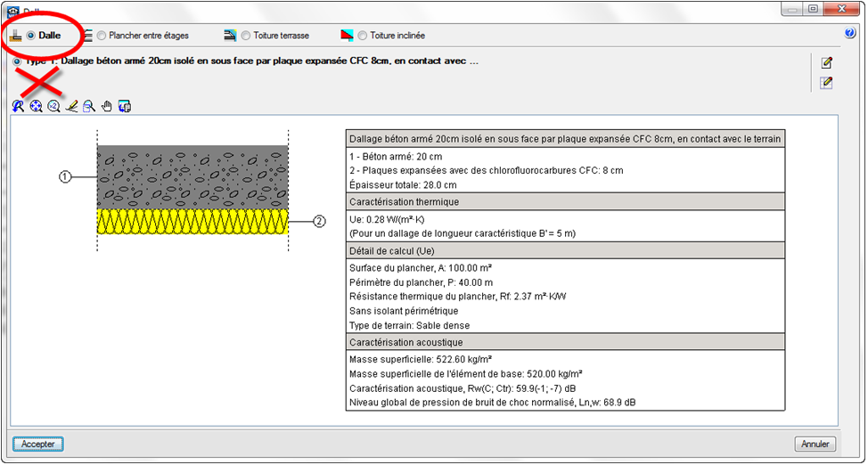Click the lower pencil table edit icon

point(827,83)
